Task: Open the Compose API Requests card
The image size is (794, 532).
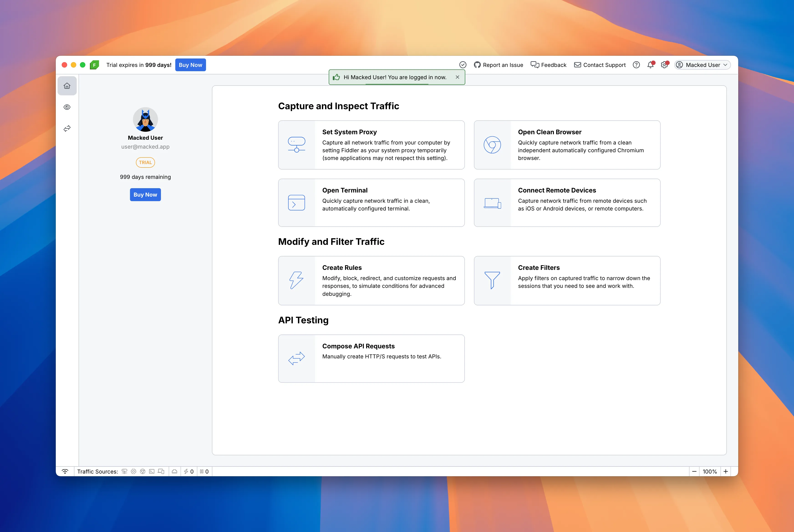Action: (x=371, y=358)
